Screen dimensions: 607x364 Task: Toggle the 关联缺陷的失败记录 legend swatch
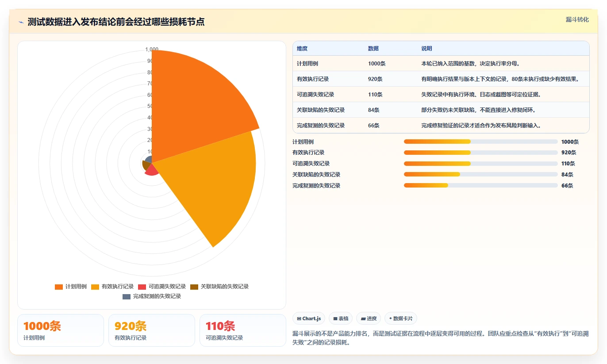point(194,287)
